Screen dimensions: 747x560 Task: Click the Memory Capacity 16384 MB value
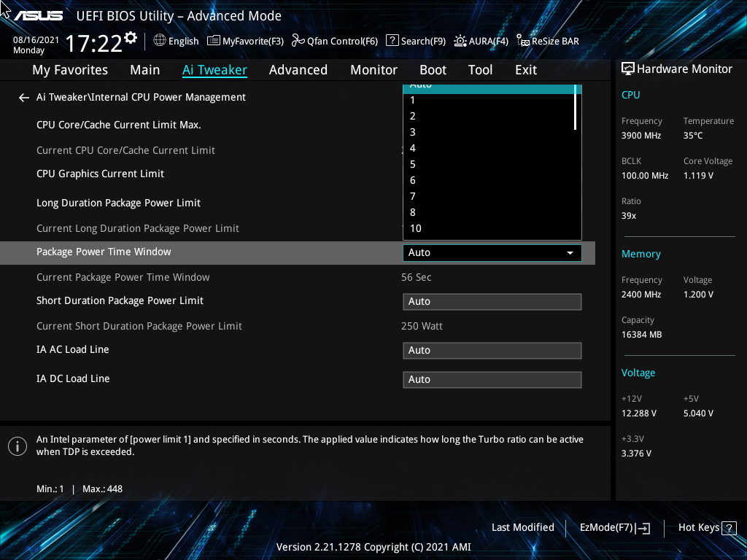click(x=641, y=335)
